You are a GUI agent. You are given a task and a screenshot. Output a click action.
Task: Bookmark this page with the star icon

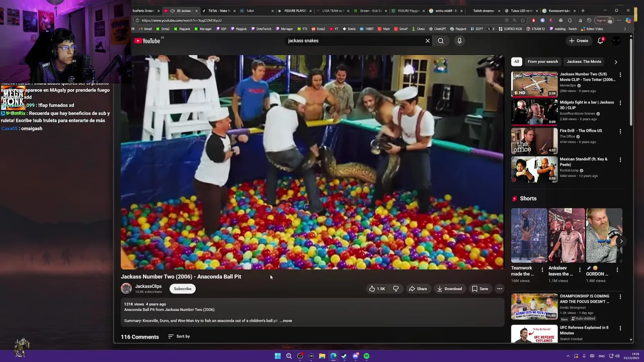tap(522, 21)
